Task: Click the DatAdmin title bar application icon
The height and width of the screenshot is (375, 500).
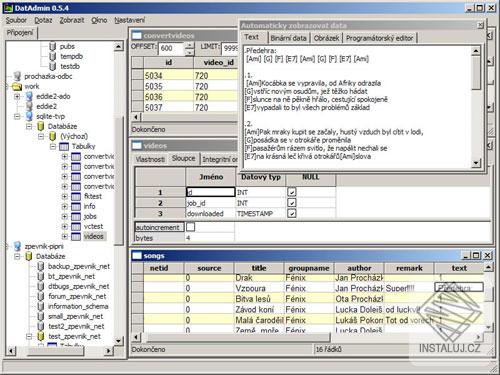Action: 8,8
